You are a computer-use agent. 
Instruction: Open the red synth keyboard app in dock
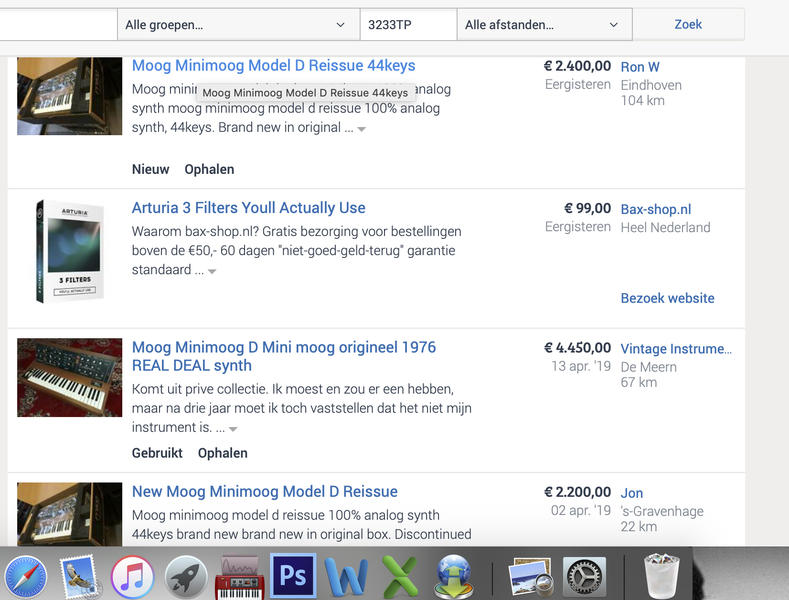[x=240, y=577]
